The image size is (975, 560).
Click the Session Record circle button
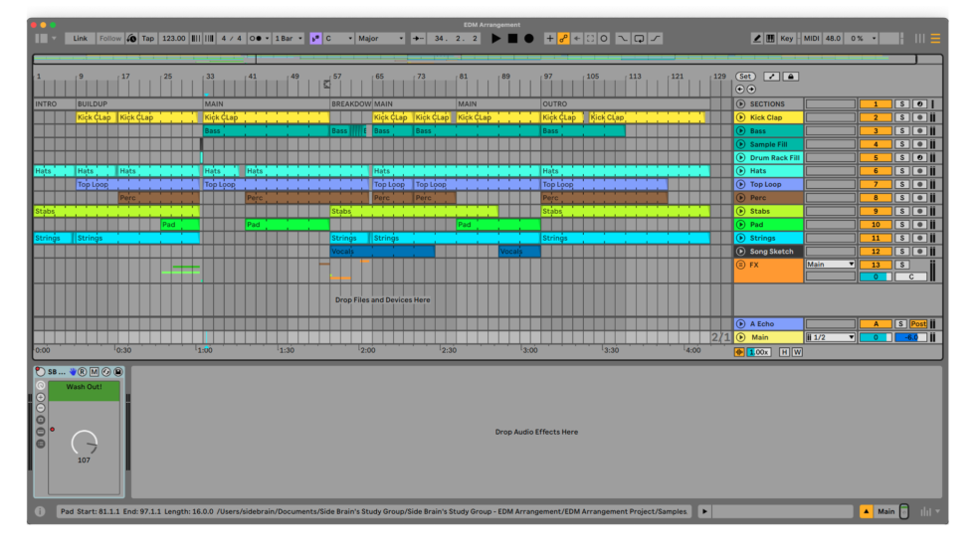click(x=604, y=39)
